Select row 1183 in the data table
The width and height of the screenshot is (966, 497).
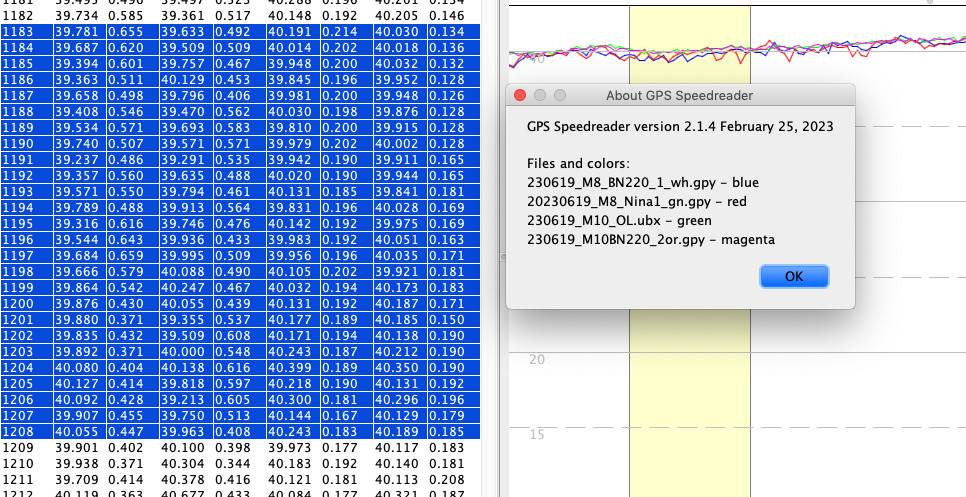tap(17, 31)
